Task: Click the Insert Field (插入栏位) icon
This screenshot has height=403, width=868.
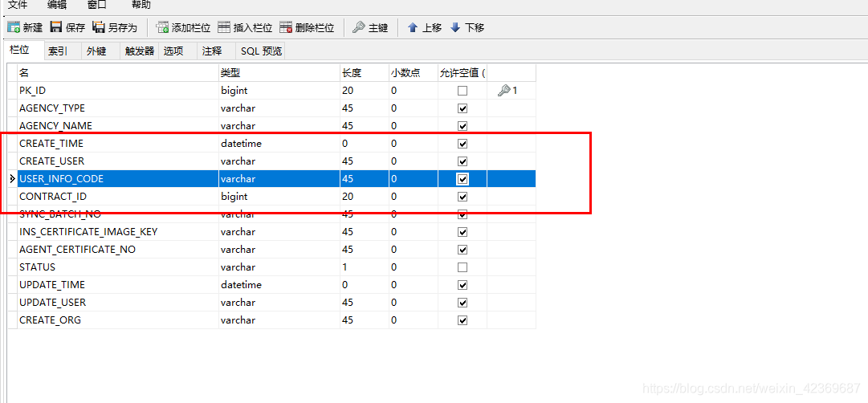Action: (224, 27)
